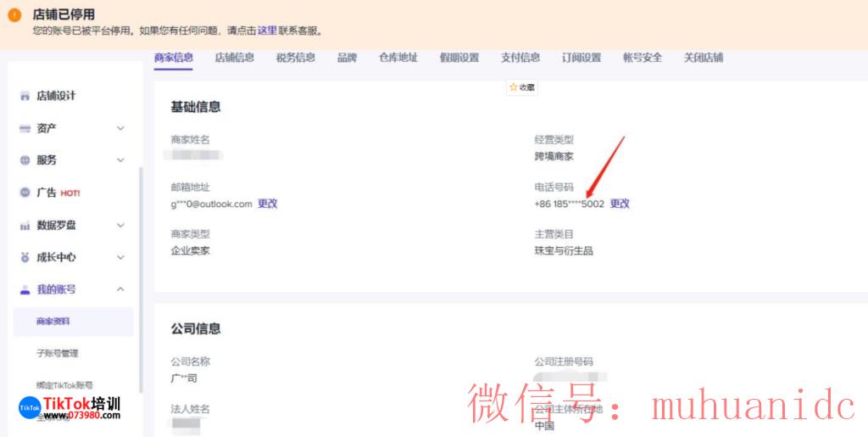The width and height of the screenshot is (868, 437).
Task: Click the 数据罗盘 chart icon
Action: click(25, 226)
